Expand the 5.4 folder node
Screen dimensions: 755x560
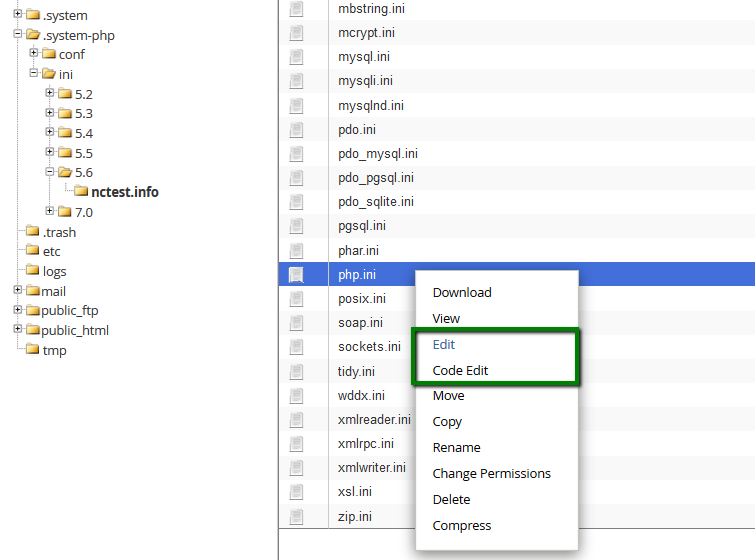click(50, 131)
